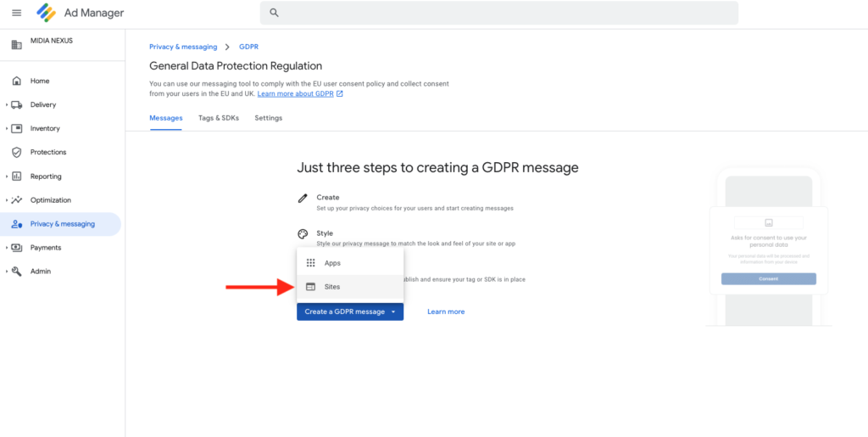Click the Reporting chart icon
868x437 pixels.
click(17, 176)
